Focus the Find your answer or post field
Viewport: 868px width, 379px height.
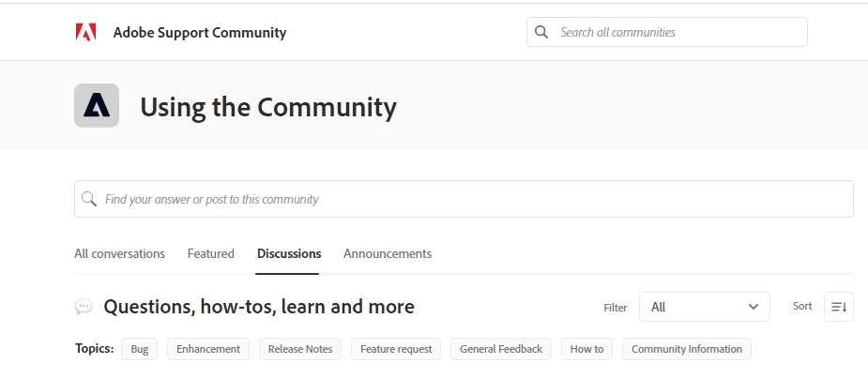click(x=464, y=199)
